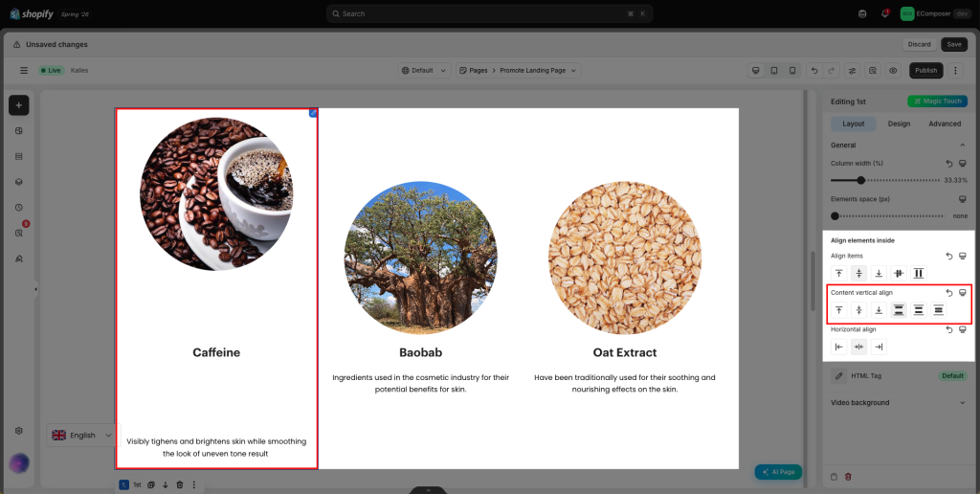Click the clipboard paste icon in panel footer
The height and width of the screenshot is (494, 980).
(835, 477)
